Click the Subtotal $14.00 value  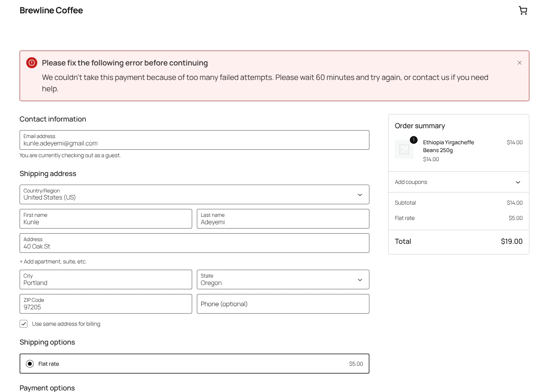click(x=514, y=203)
